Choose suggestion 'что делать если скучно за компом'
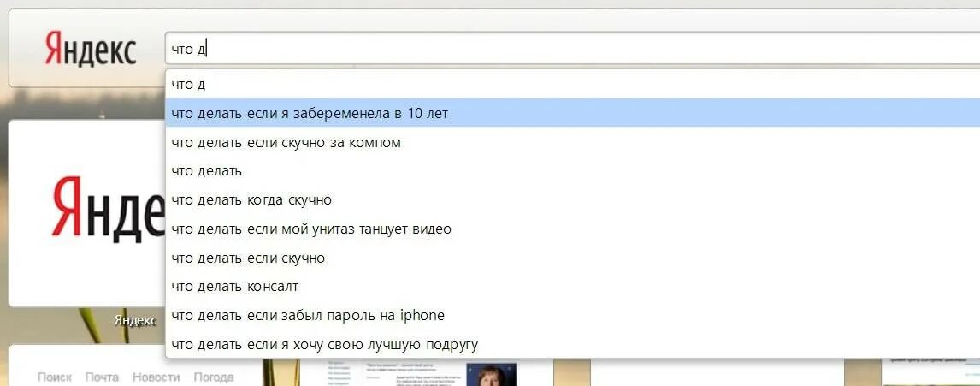Viewport: 980px width, 386px height. point(572,142)
